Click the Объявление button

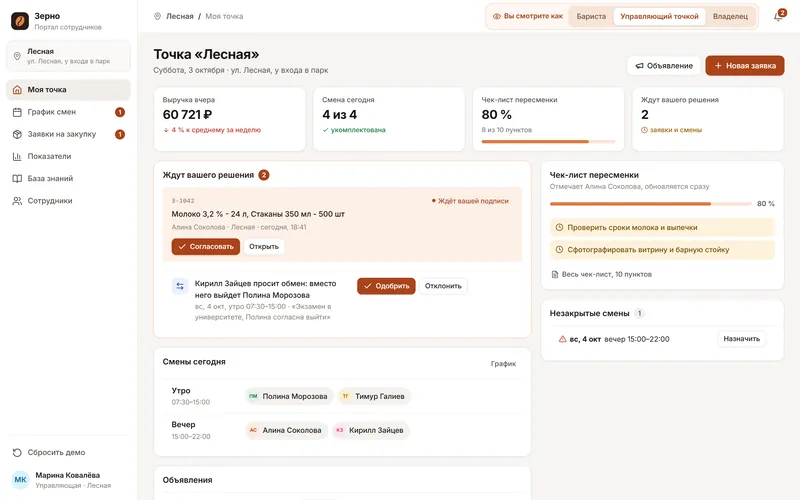664,66
